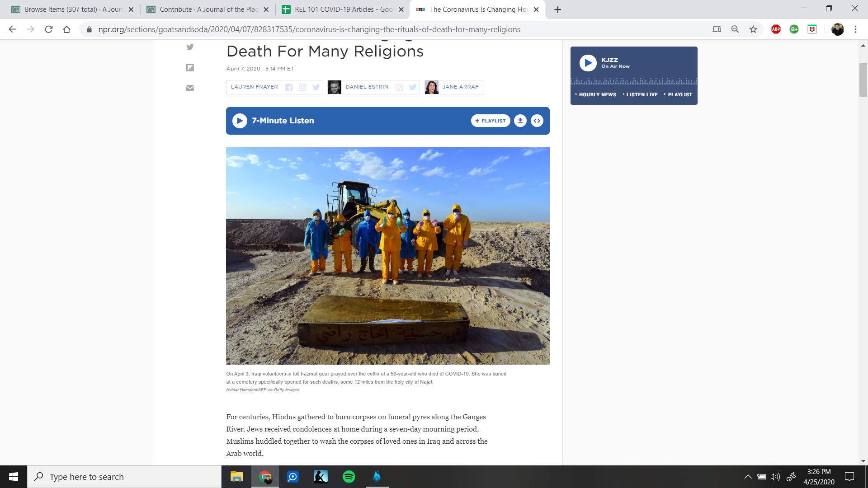868x488 pixels.
Task: Open Spotify from the taskbar
Action: pyautogui.click(x=349, y=477)
